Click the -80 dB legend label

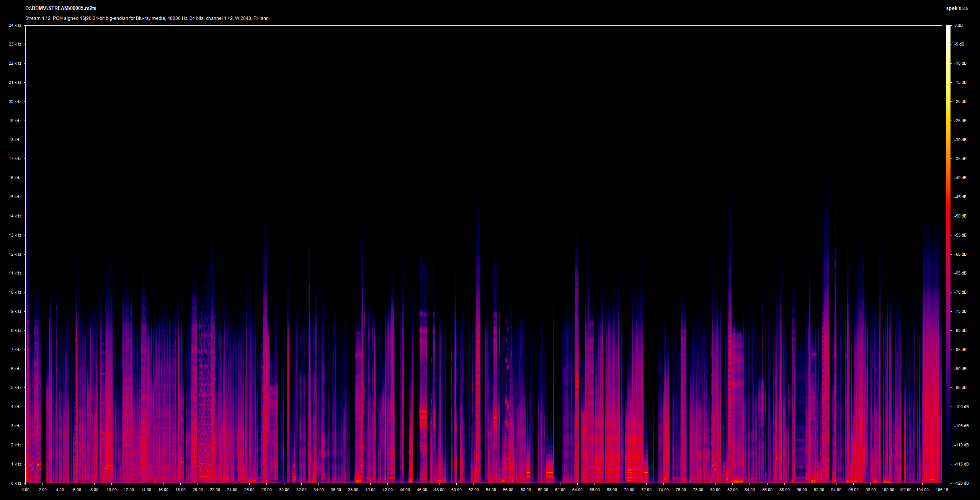960,330
